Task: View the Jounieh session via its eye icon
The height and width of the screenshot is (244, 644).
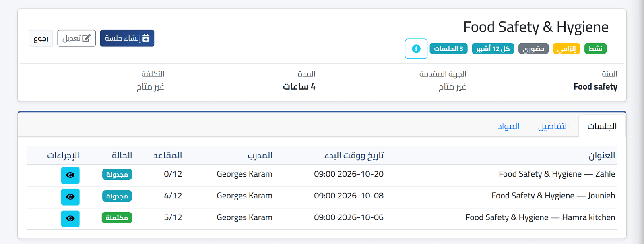Action: click(70, 197)
